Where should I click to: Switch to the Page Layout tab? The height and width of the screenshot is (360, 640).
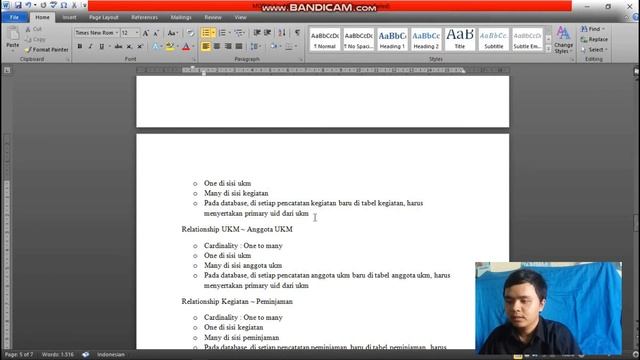(104, 17)
